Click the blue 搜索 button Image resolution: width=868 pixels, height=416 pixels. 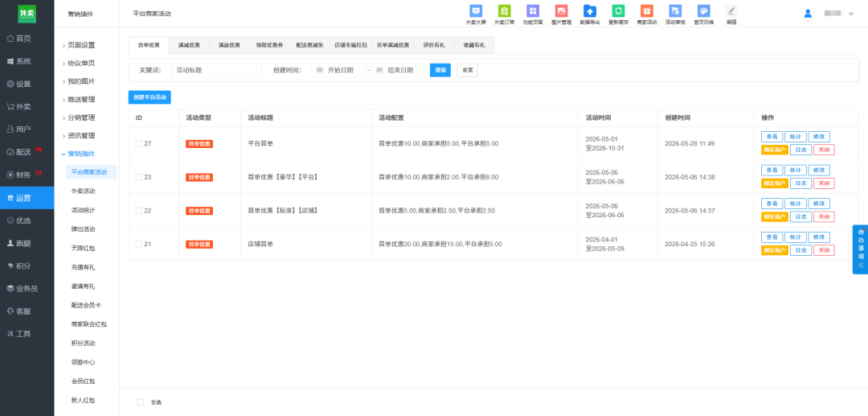[440, 70]
